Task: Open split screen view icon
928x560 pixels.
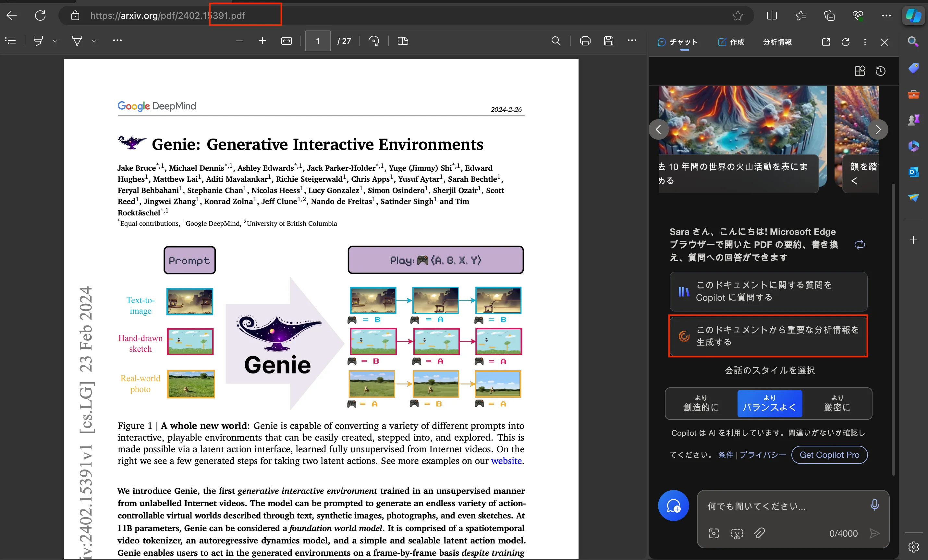Action: tap(772, 16)
